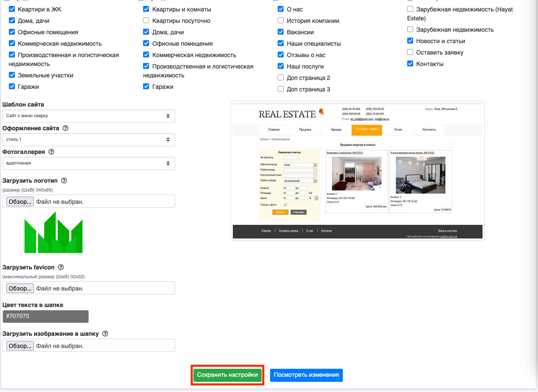Open help icon next to Загрузить изображение в шапку
Viewport: 538px width, 392px height.
click(105, 334)
